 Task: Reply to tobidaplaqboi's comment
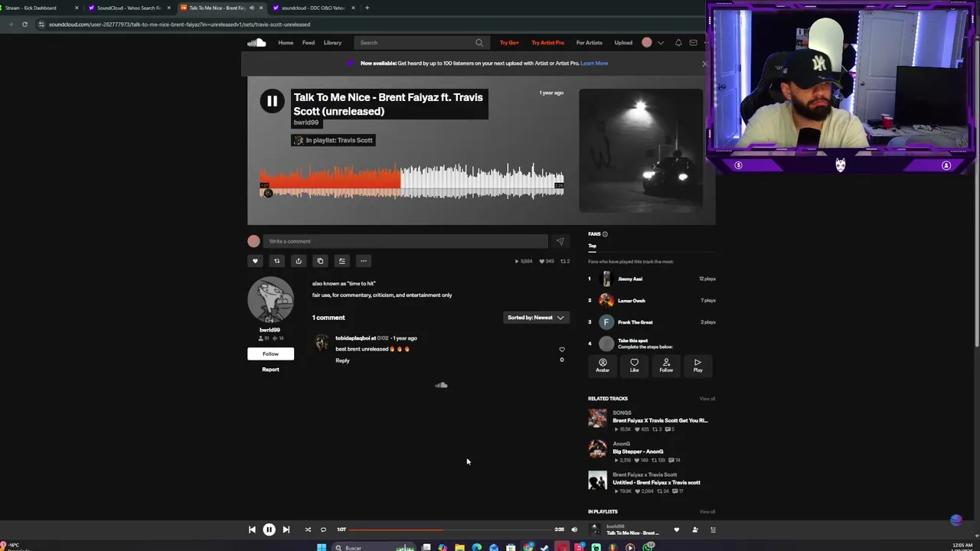[342, 360]
